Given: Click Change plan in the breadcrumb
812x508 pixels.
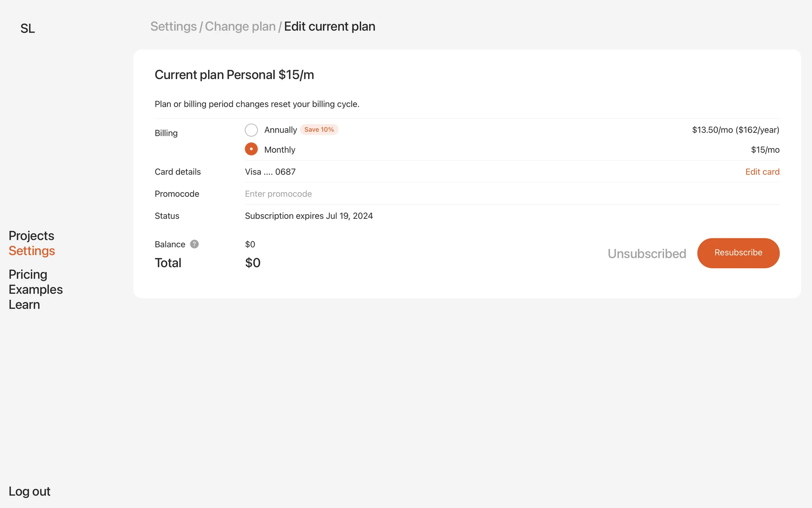Looking at the screenshot, I should 240,26.
